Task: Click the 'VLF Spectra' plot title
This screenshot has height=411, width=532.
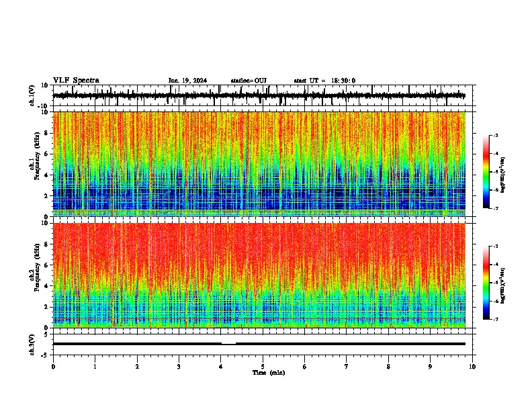Action: (x=76, y=81)
